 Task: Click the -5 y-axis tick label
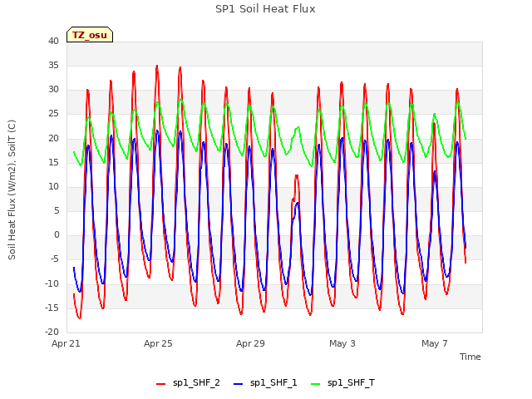point(55,259)
